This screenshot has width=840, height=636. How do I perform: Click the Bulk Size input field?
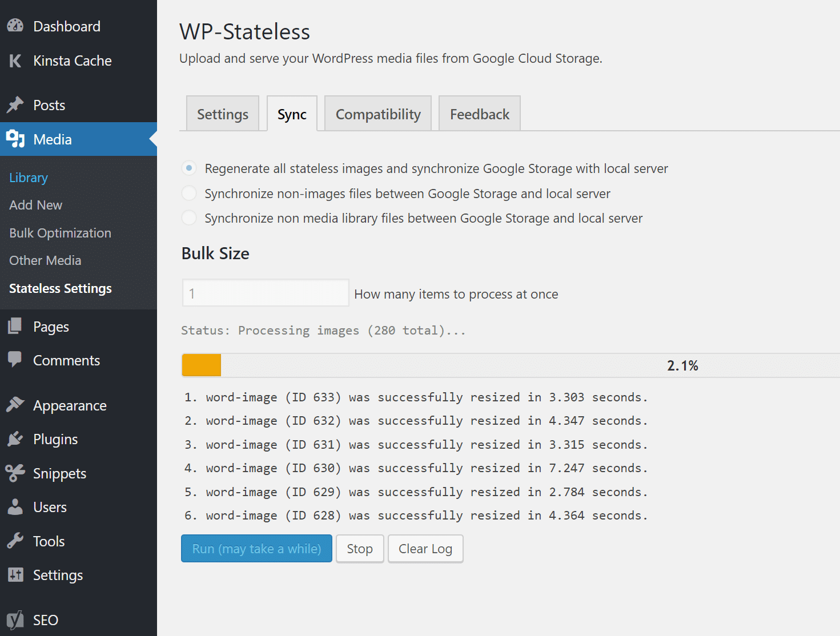click(x=264, y=292)
